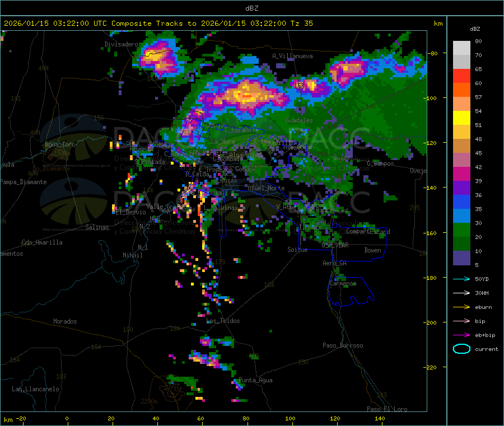This screenshot has height=426, width=504.
Task: Click the Cerro Diamante map label
Action: click(51, 168)
